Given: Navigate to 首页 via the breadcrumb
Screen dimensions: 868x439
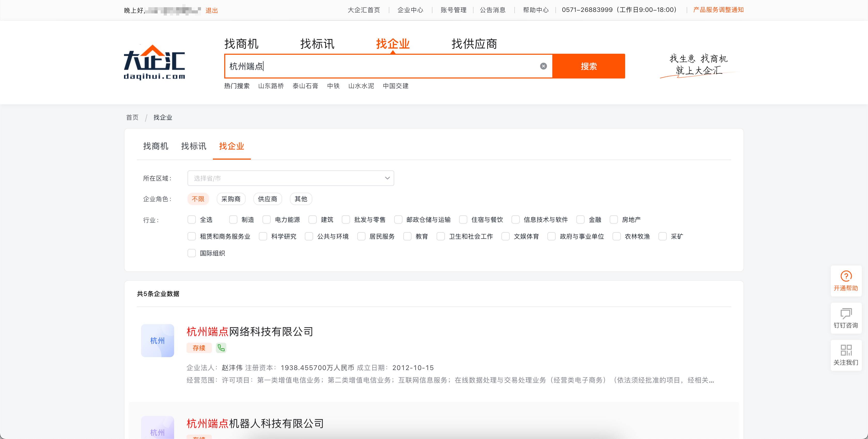Looking at the screenshot, I should coord(132,117).
